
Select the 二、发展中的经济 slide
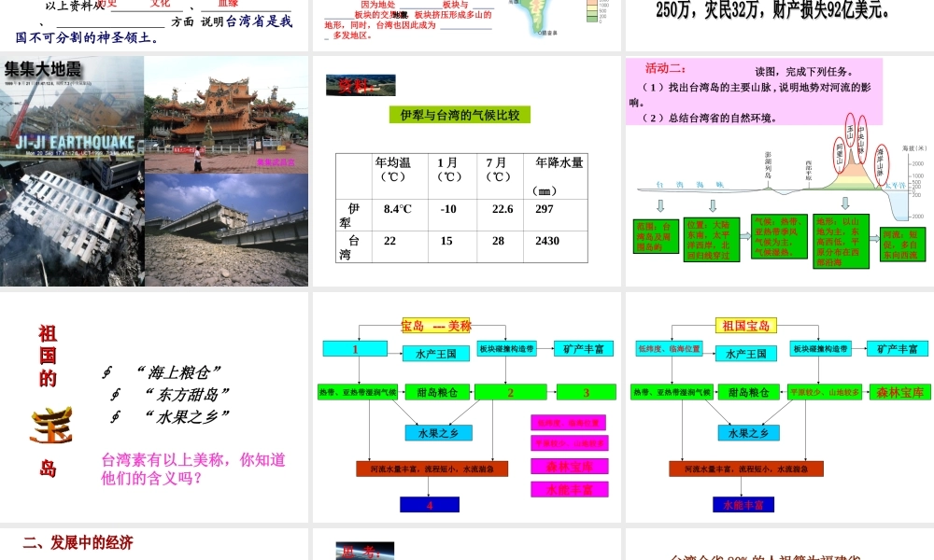tap(154, 544)
